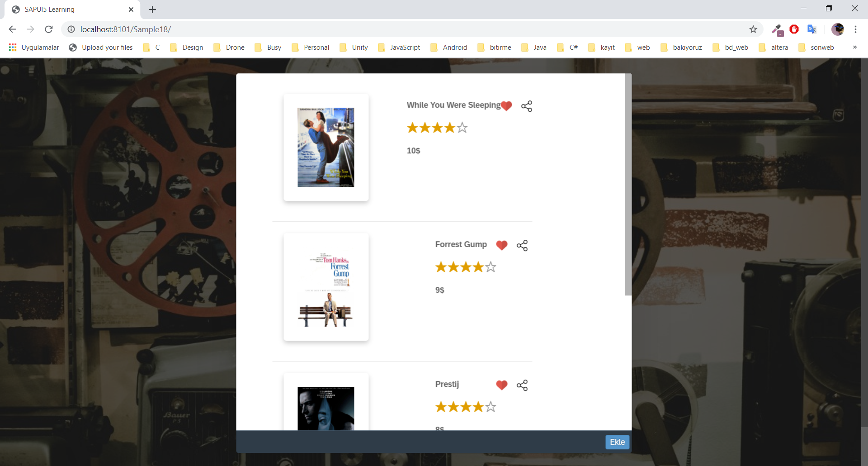Bookmark this page with star icon
This screenshot has width=868, height=466.
tap(753, 29)
